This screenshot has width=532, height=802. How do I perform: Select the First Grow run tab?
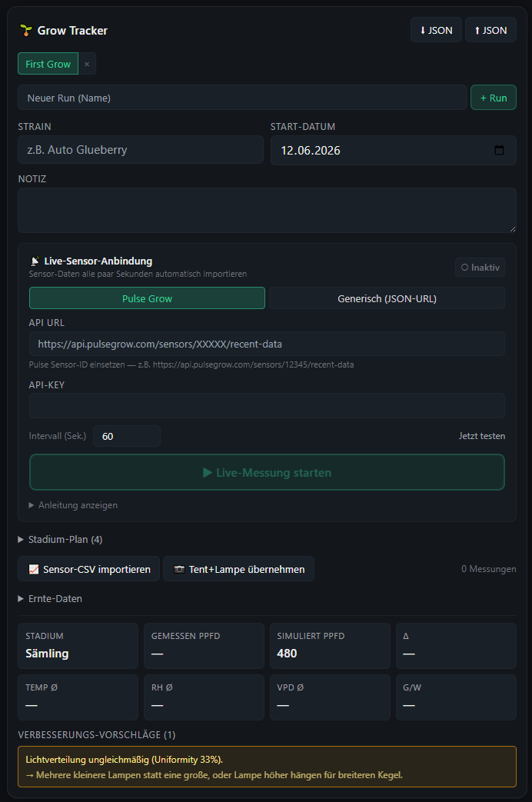click(48, 64)
